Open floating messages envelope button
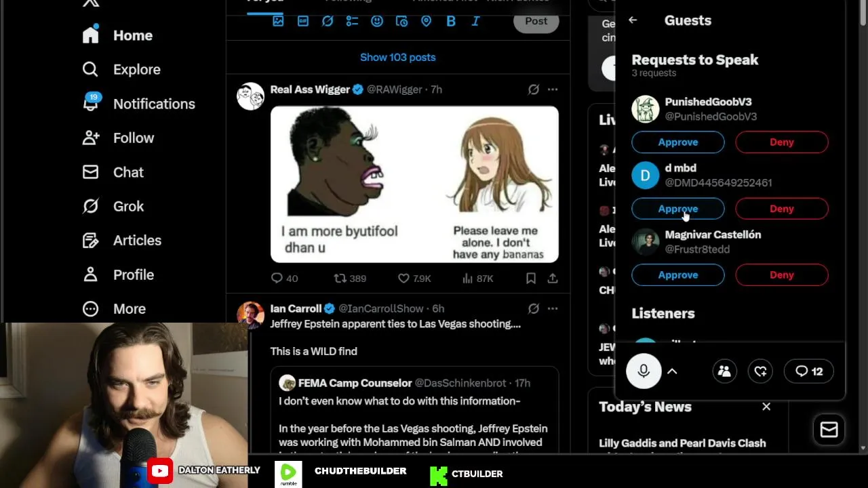 click(x=829, y=430)
